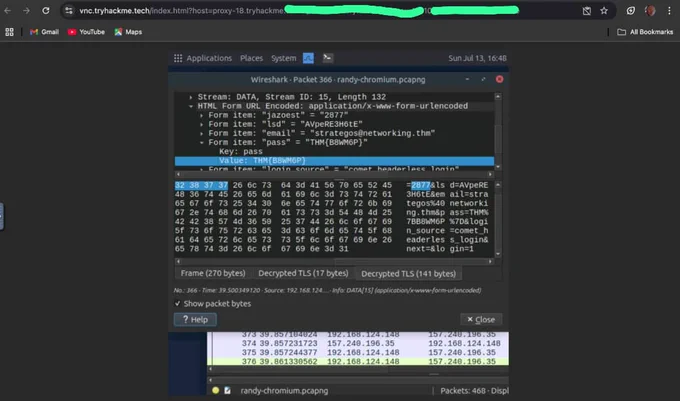The image size is (680, 401).
Task: Bookmark this page with the star icon
Action: pyautogui.click(x=604, y=11)
